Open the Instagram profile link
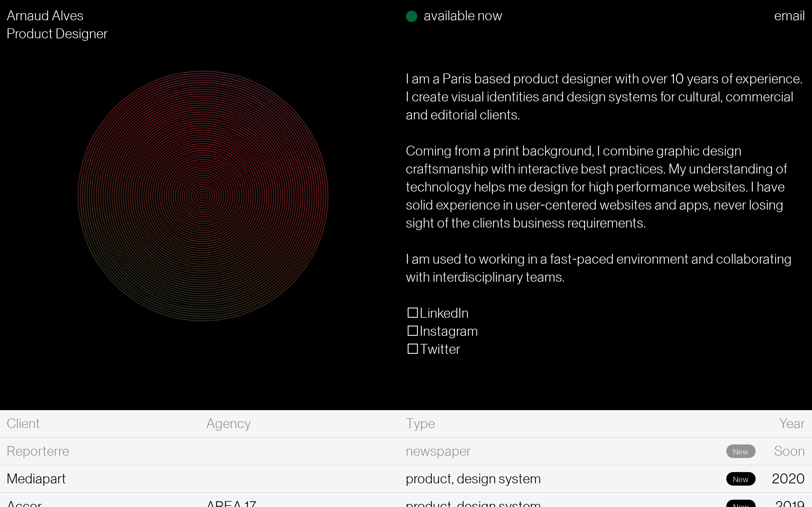Image resolution: width=812 pixels, height=507 pixels. pos(448,331)
